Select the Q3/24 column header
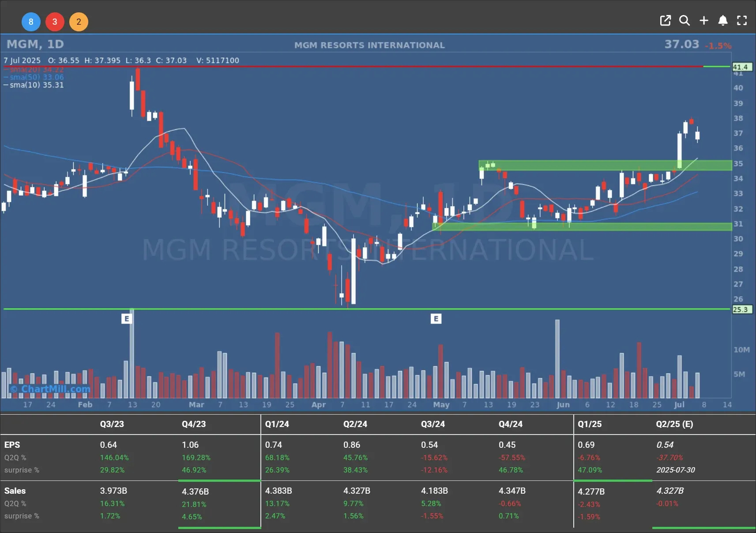This screenshot has width=756, height=533. (x=433, y=424)
